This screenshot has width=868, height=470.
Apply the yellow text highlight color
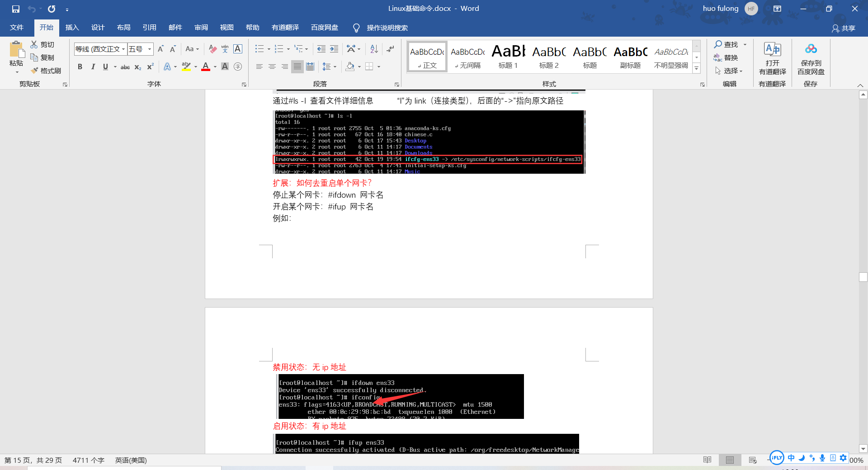[x=186, y=67]
